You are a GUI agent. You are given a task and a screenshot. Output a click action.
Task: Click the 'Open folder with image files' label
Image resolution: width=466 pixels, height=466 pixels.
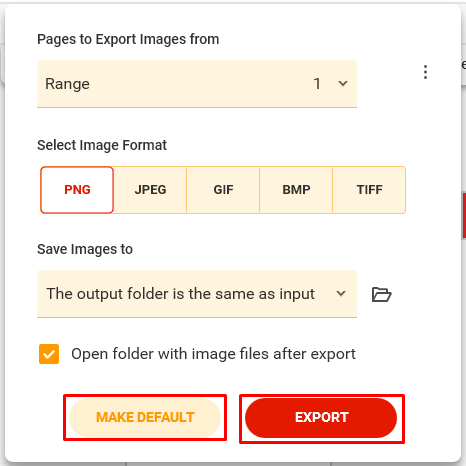[x=213, y=354]
